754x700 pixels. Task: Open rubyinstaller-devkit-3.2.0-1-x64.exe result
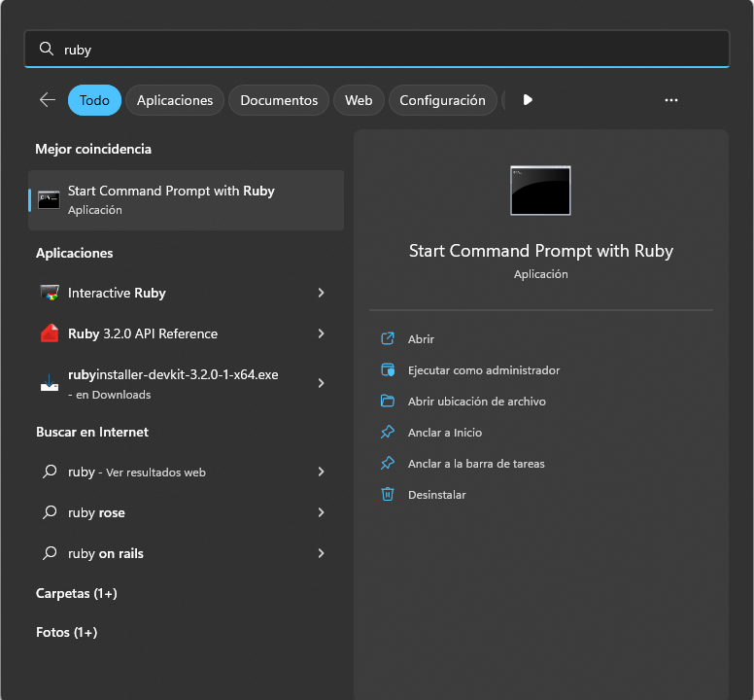click(187, 383)
